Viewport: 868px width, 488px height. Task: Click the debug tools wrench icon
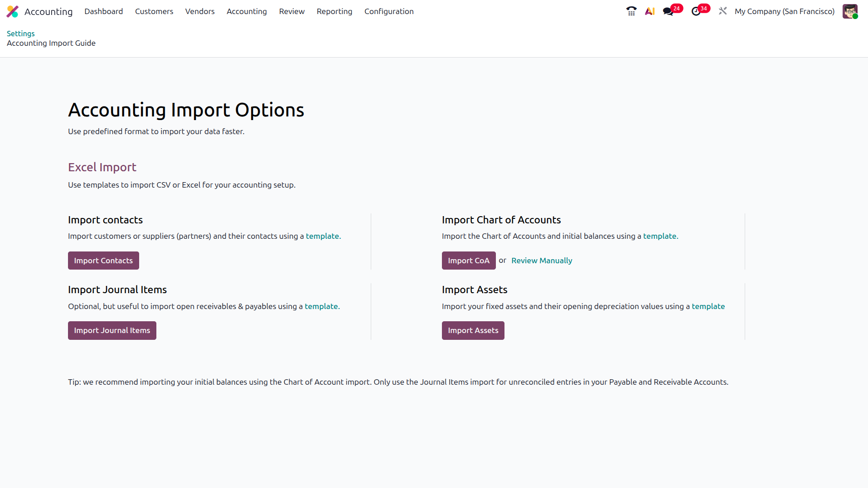point(723,11)
